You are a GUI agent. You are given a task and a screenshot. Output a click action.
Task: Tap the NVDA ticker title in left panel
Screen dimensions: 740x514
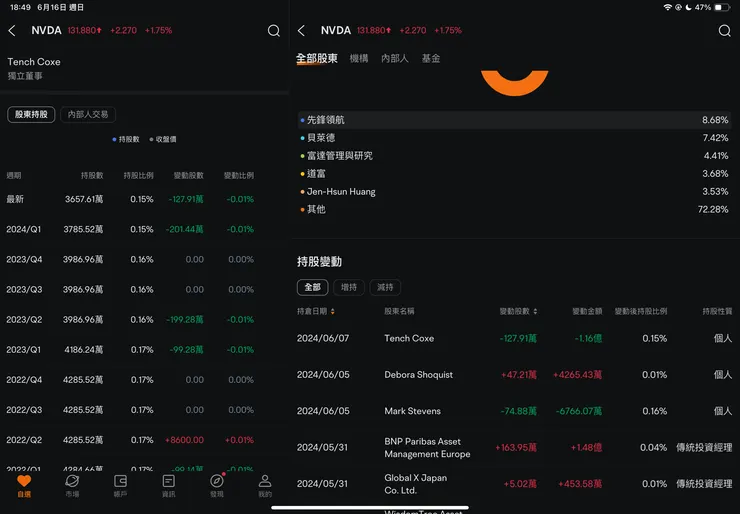pos(46,31)
